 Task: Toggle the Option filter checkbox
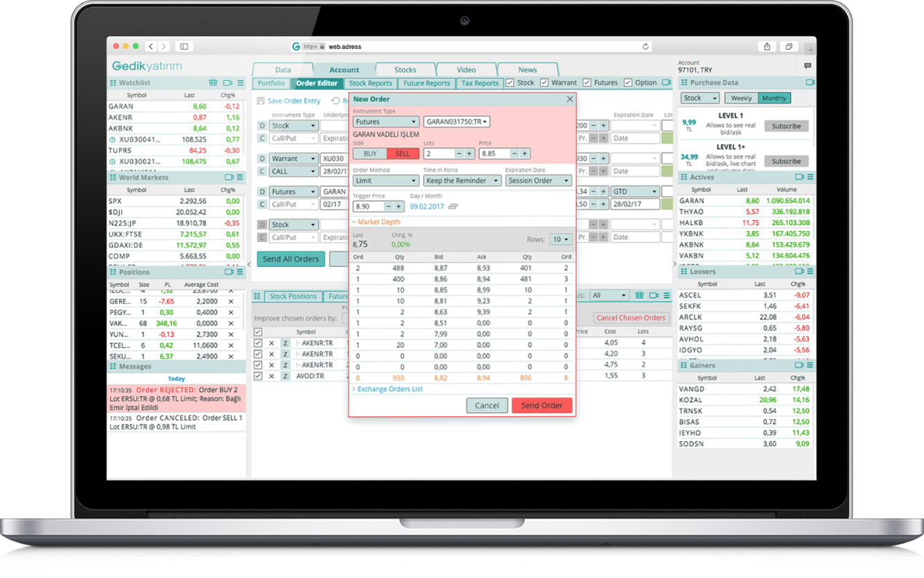tap(628, 83)
